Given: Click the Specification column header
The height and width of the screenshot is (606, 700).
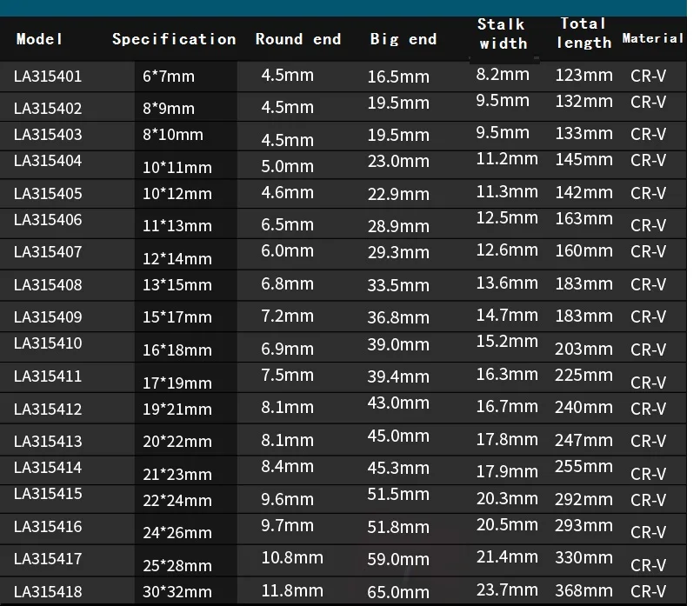Looking at the screenshot, I should tap(174, 39).
